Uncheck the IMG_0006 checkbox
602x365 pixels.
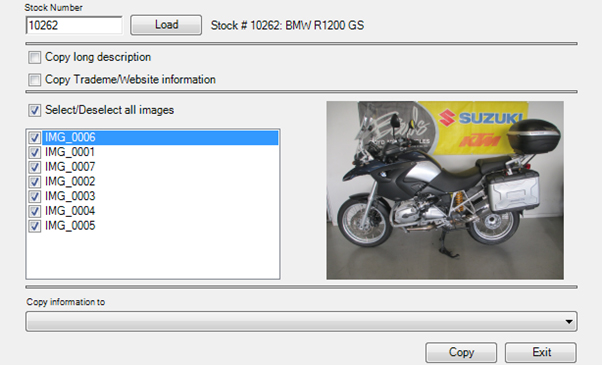35,137
